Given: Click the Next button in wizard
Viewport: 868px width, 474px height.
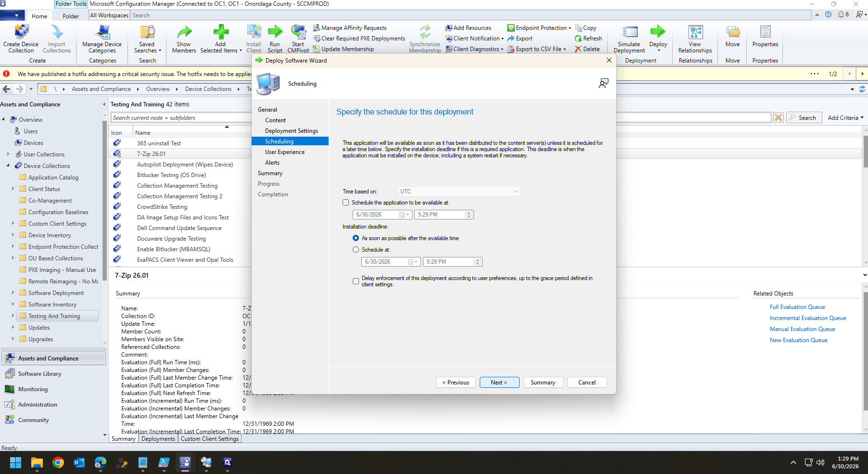Looking at the screenshot, I should [499, 382].
